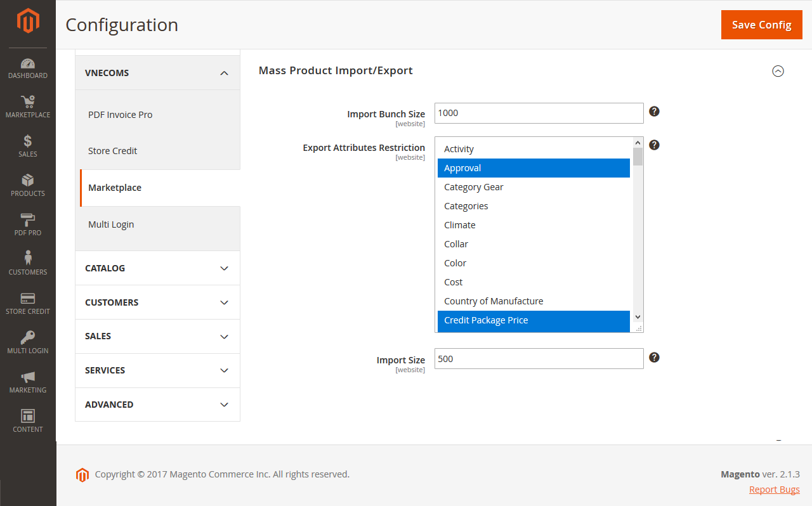Open the Content sidebar icon
This screenshot has width=812, height=506.
coord(27,420)
